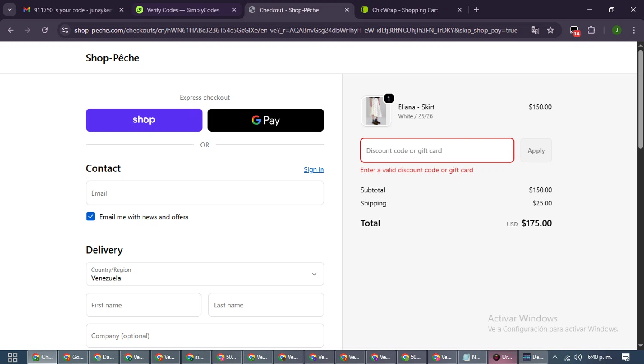The height and width of the screenshot is (364, 644).
Task: Uncheck Email me with news and offers
Action: coord(91,217)
